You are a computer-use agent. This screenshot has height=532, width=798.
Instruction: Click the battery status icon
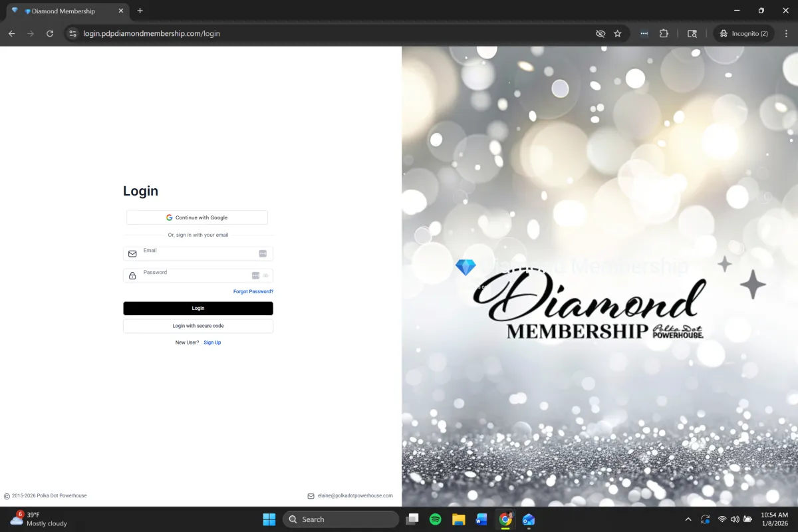point(748,519)
